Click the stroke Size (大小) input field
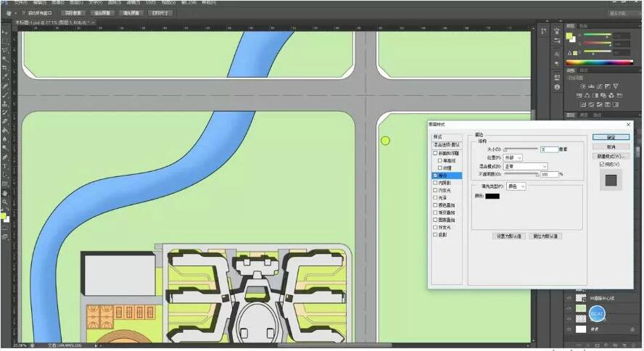Screen dimensions: 644x351 pyautogui.click(x=549, y=149)
